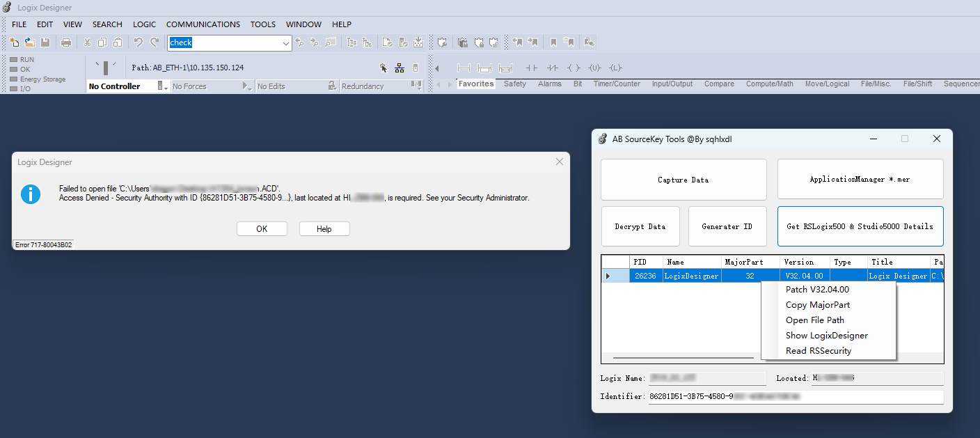Click the Undo icon on the toolbar

point(137,42)
